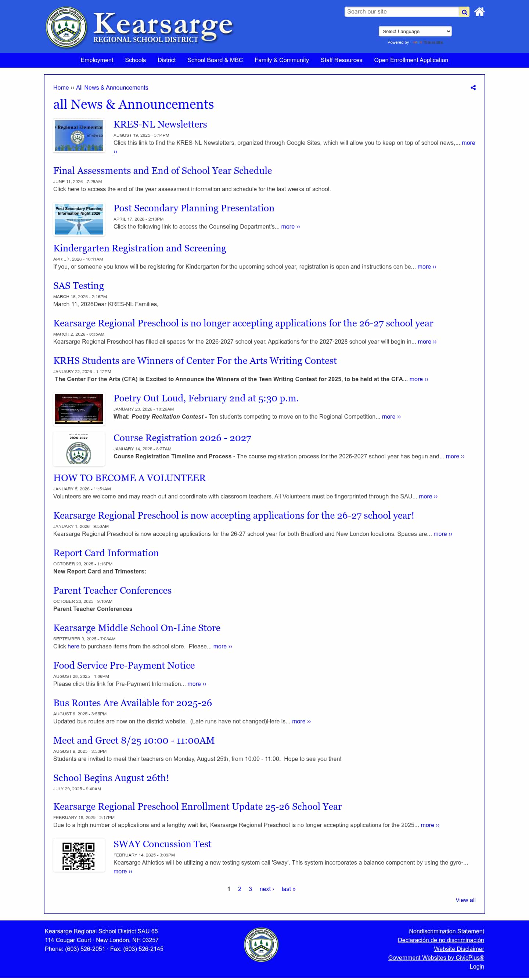Screen dimensions: 529x980
Task: Click 'more' for Bus Routes article
Action: coord(302,722)
